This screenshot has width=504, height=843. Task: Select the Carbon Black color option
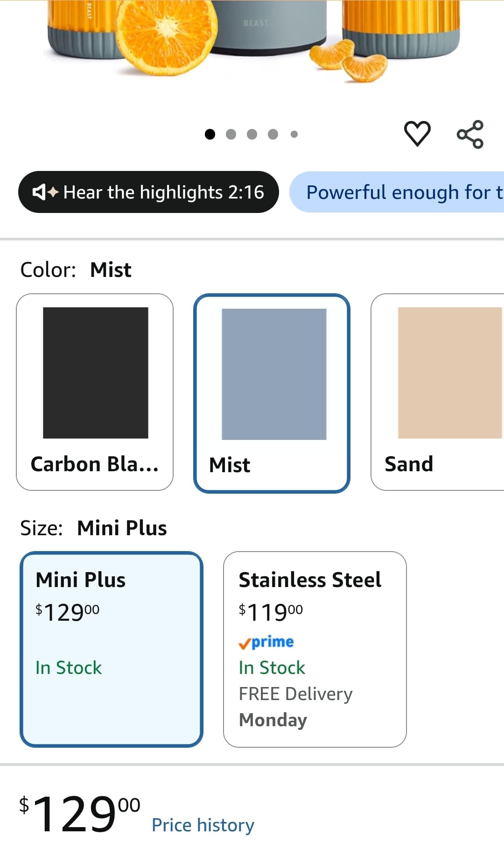[x=95, y=392]
